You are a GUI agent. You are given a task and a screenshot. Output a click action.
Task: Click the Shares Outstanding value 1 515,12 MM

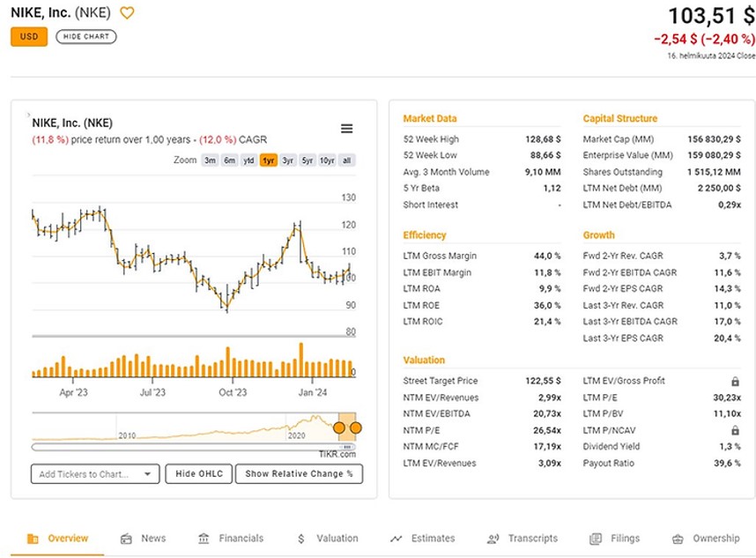coord(714,172)
